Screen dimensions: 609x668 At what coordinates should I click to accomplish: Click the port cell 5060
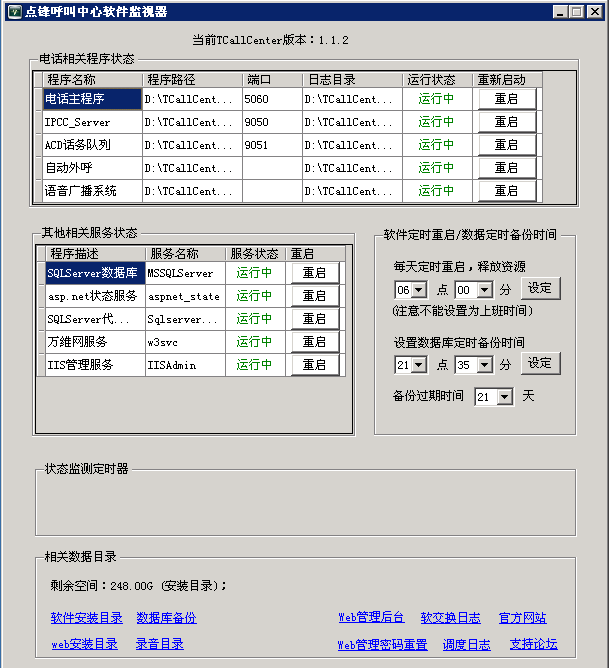272,99
